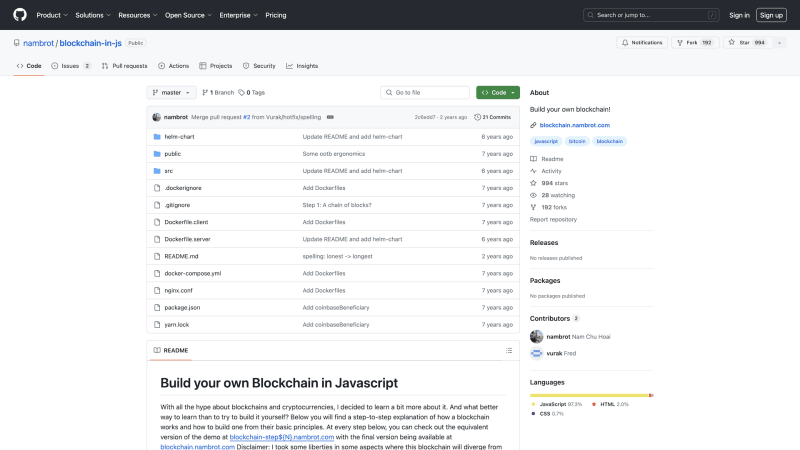The height and width of the screenshot is (450, 800).
Task: Click the repository icon beside nambrot
Action: click(17, 43)
